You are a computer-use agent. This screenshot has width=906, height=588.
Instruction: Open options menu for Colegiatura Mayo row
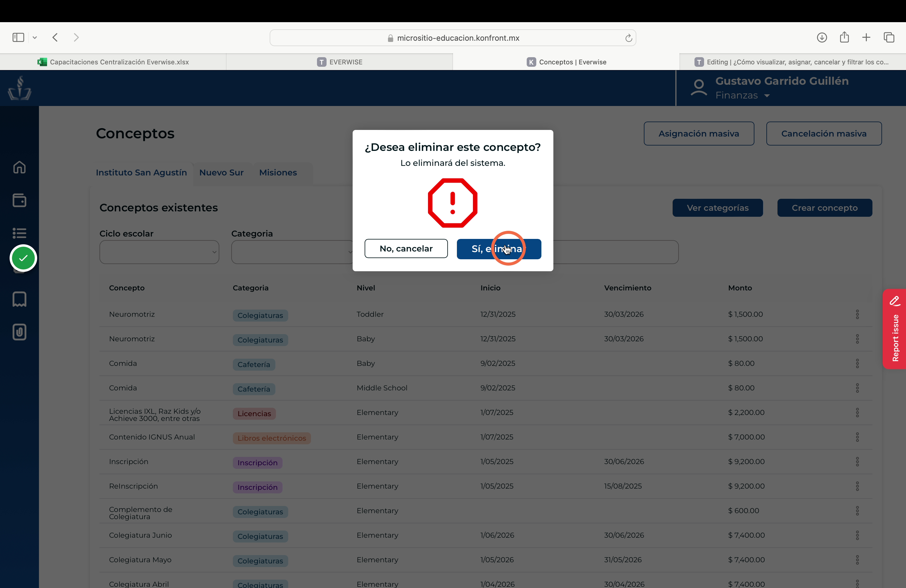(x=857, y=560)
